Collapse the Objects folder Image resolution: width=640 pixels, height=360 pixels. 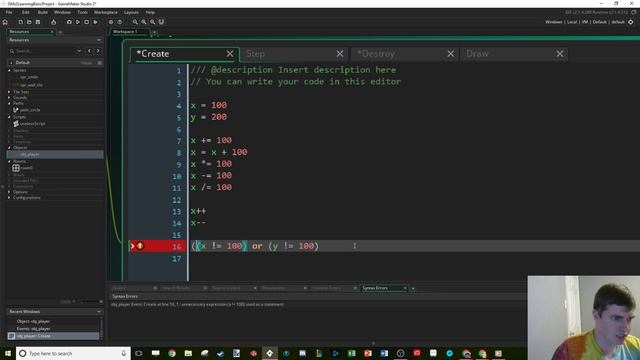click(9, 148)
